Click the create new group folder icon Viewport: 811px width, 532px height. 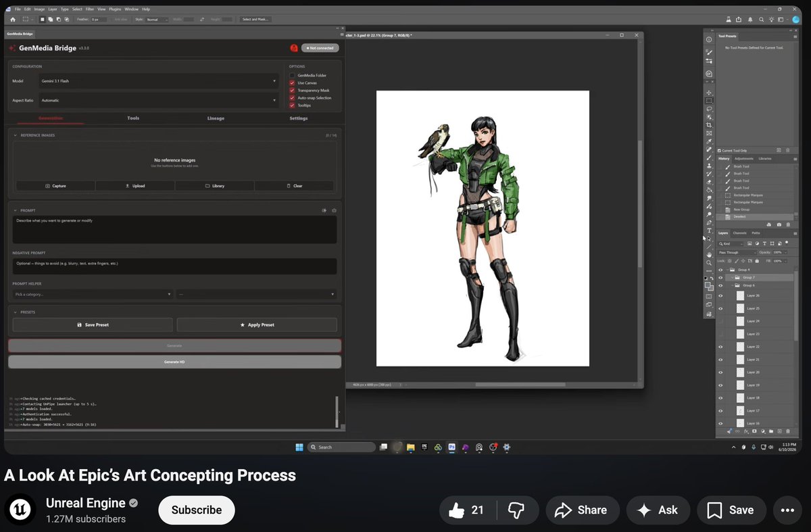point(771,431)
